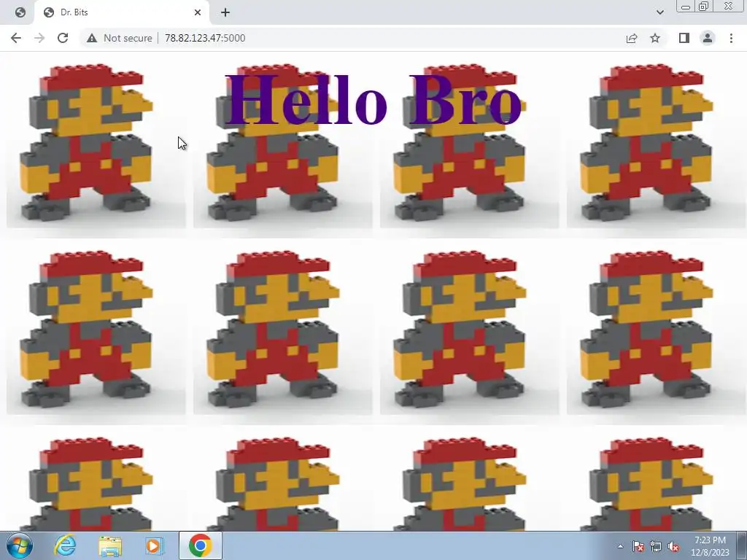This screenshot has height=560, width=747.
Task: Minimize the Chrome window
Action: (x=686, y=6)
